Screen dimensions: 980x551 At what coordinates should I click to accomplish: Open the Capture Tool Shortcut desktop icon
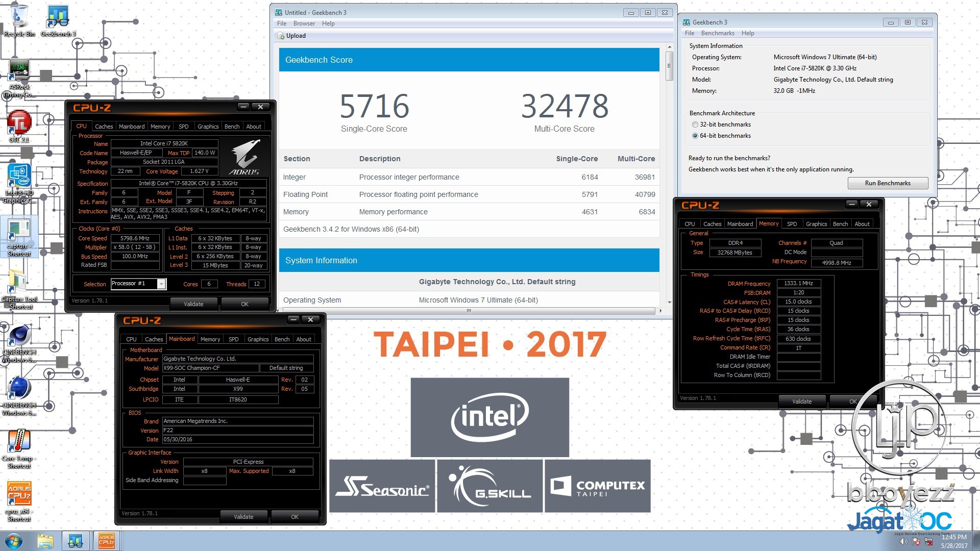(x=19, y=290)
